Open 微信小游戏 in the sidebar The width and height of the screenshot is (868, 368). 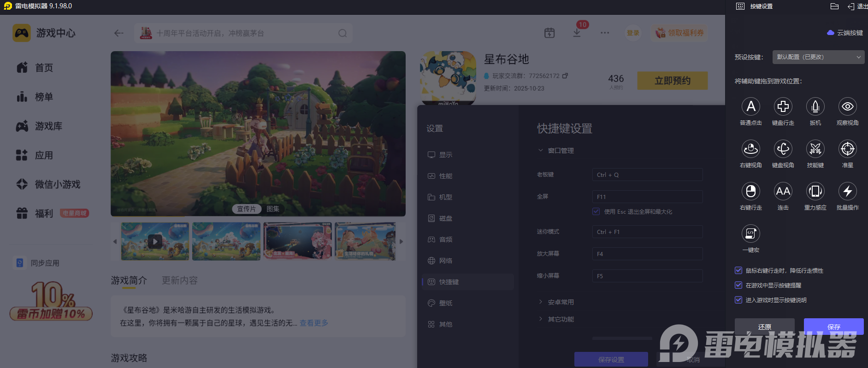click(48, 184)
